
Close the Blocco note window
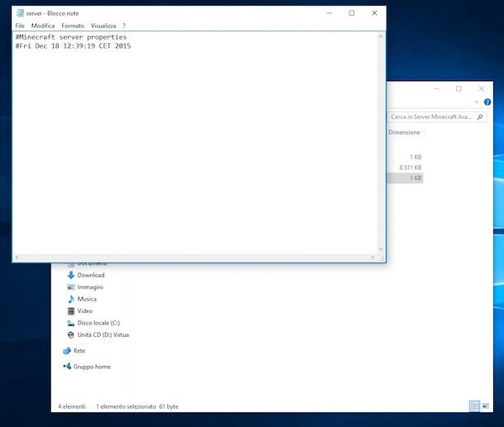click(x=374, y=13)
